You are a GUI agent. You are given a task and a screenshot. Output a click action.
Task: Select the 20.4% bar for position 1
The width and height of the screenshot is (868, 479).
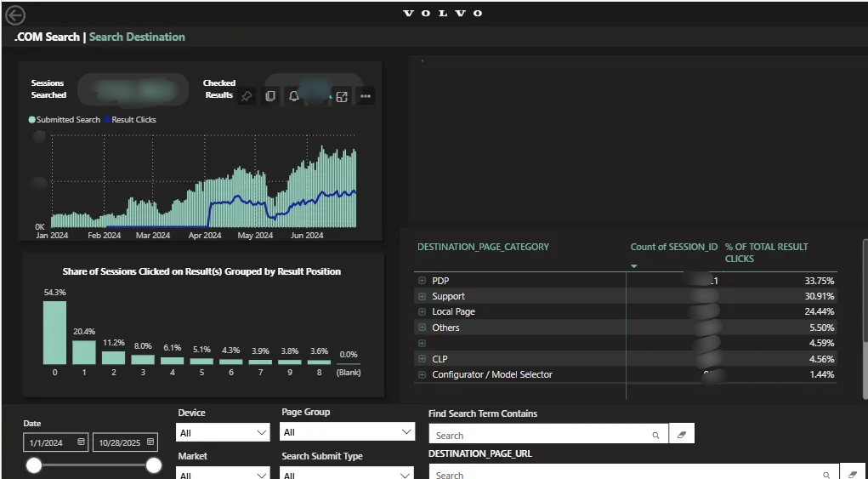click(84, 352)
